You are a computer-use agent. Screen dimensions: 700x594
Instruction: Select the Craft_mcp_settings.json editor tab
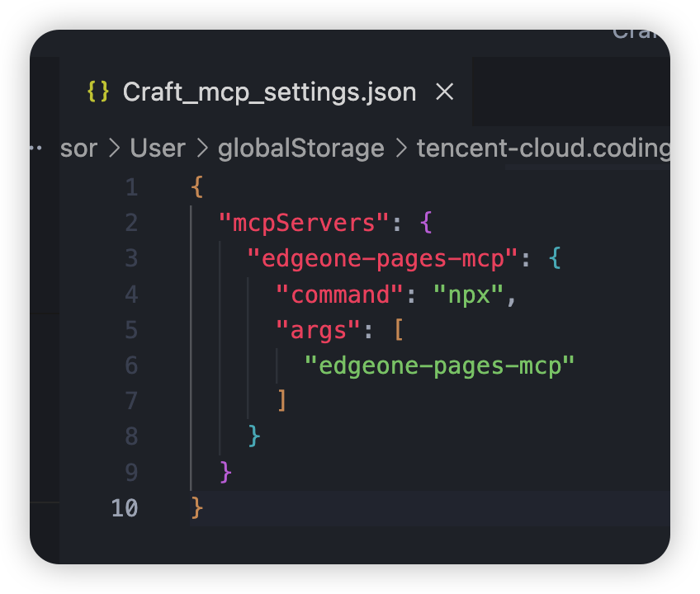tap(269, 92)
